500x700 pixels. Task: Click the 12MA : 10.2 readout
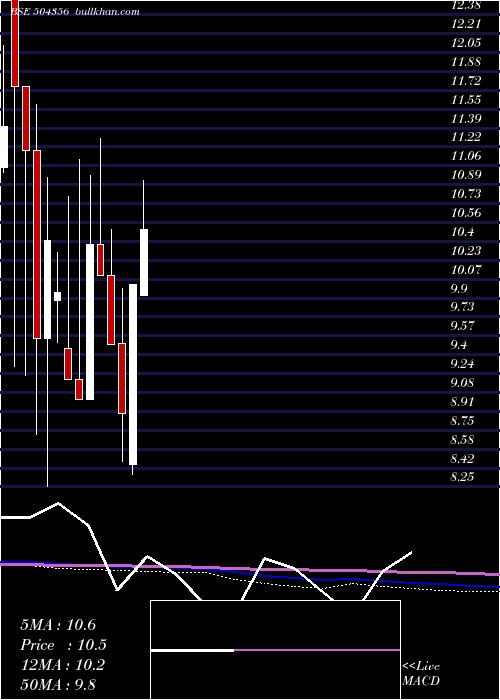coord(62,665)
